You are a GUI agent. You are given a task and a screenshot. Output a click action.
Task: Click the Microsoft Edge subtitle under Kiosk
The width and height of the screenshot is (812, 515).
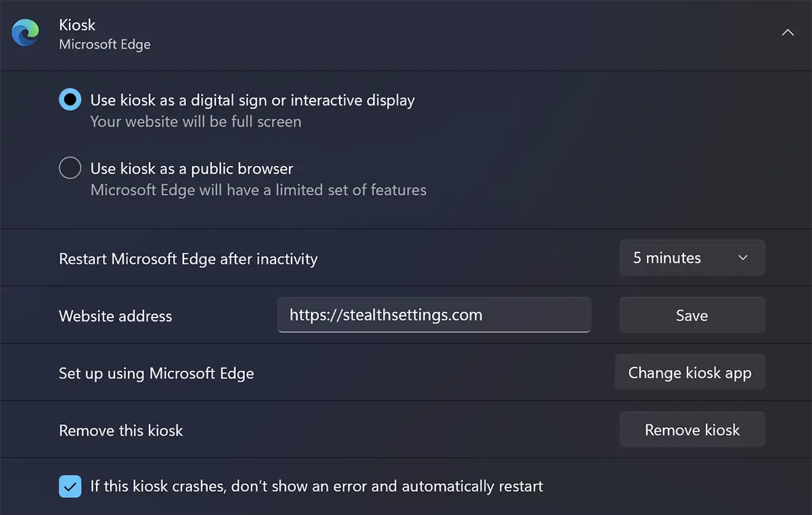coord(105,45)
